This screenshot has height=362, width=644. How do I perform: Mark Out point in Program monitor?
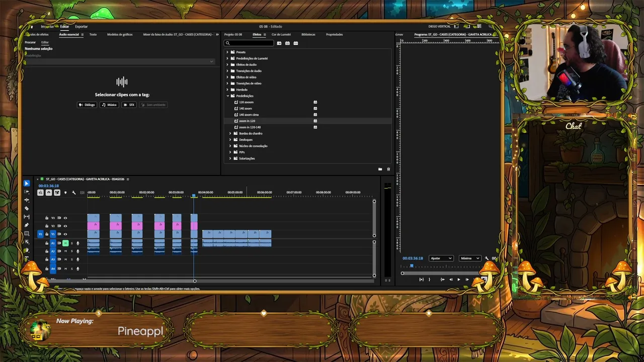click(x=429, y=280)
